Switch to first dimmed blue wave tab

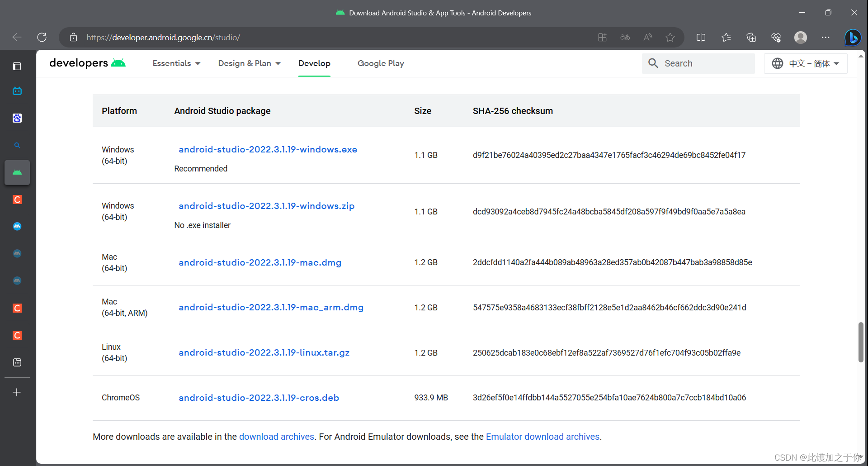click(x=17, y=254)
